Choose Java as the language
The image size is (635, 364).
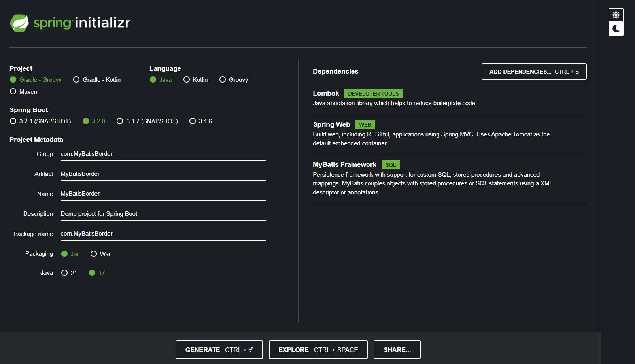pyautogui.click(x=161, y=80)
